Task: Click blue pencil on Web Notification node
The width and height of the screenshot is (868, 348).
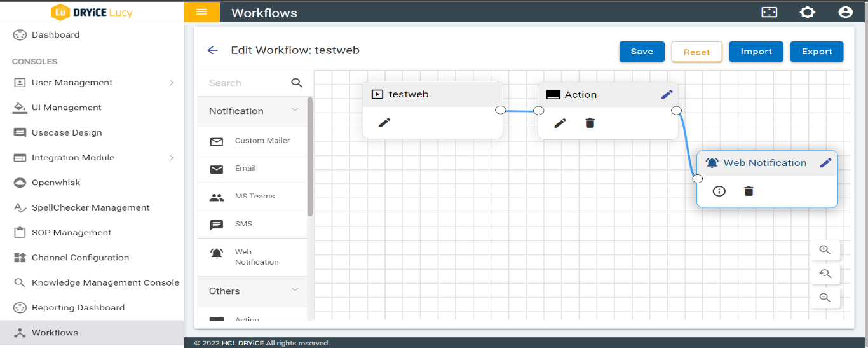Action: click(825, 163)
